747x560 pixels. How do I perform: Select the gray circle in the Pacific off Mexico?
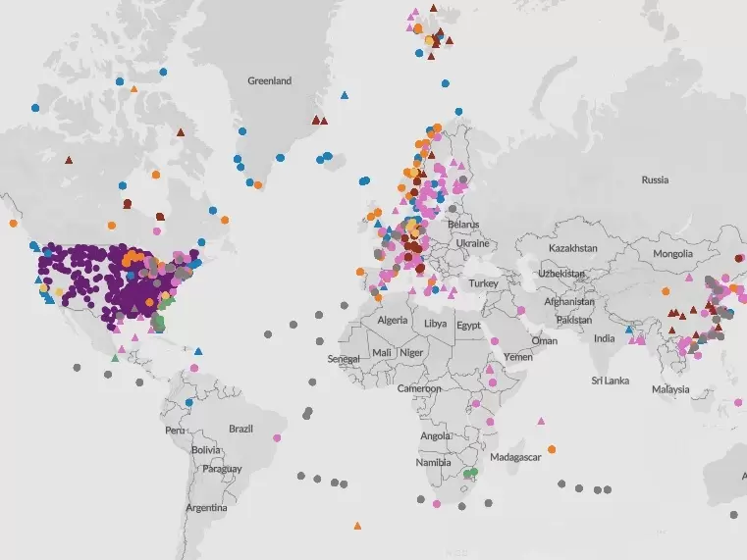77,368
